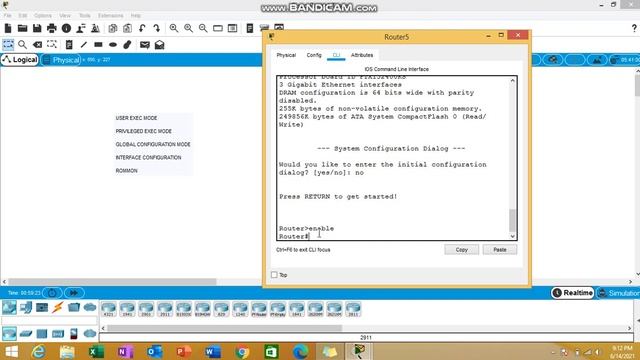Open the network information icon

(66, 28)
